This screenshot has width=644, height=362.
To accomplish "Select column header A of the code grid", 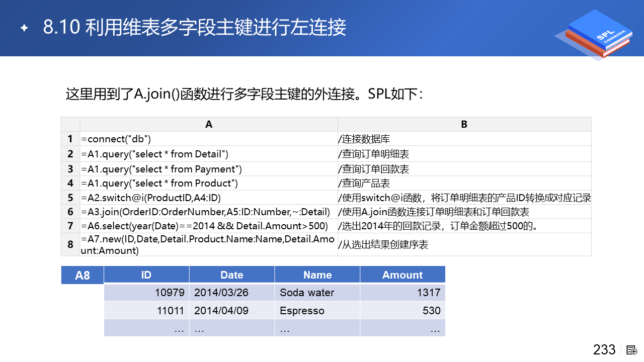I will tap(209, 124).
